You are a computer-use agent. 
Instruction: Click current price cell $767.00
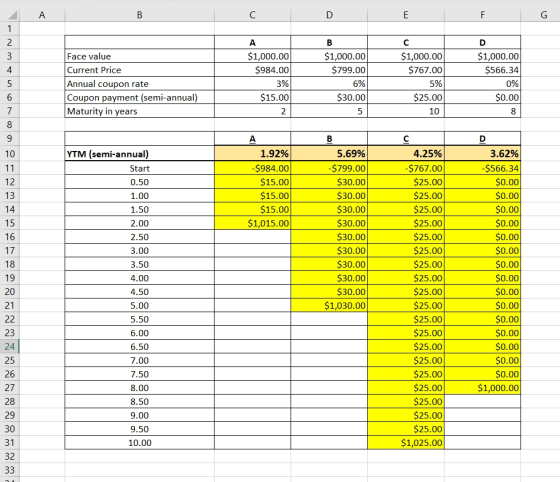click(406, 70)
